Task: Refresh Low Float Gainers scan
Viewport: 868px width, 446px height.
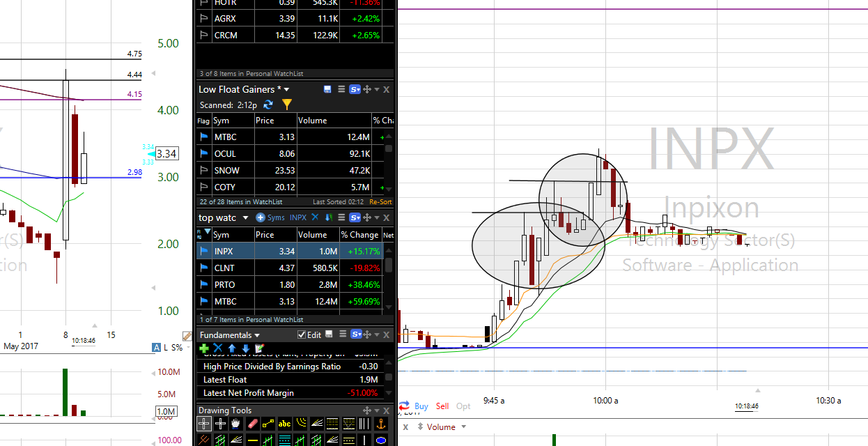Action: (x=268, y=105)
